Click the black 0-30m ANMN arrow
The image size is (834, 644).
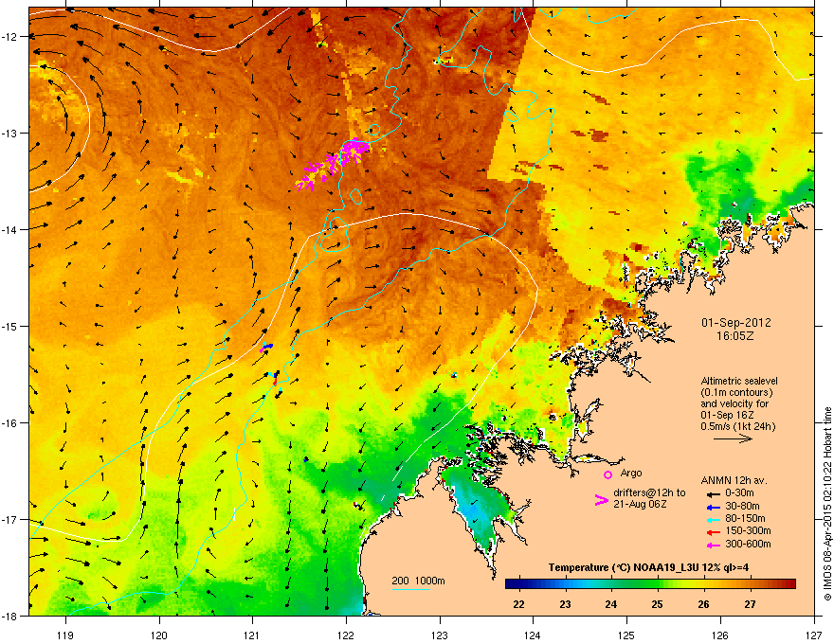713,493
